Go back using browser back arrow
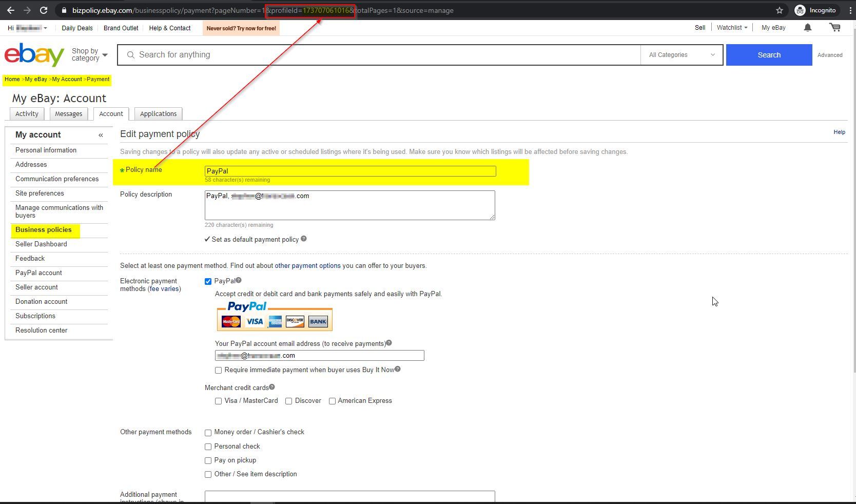 point(11,10)
